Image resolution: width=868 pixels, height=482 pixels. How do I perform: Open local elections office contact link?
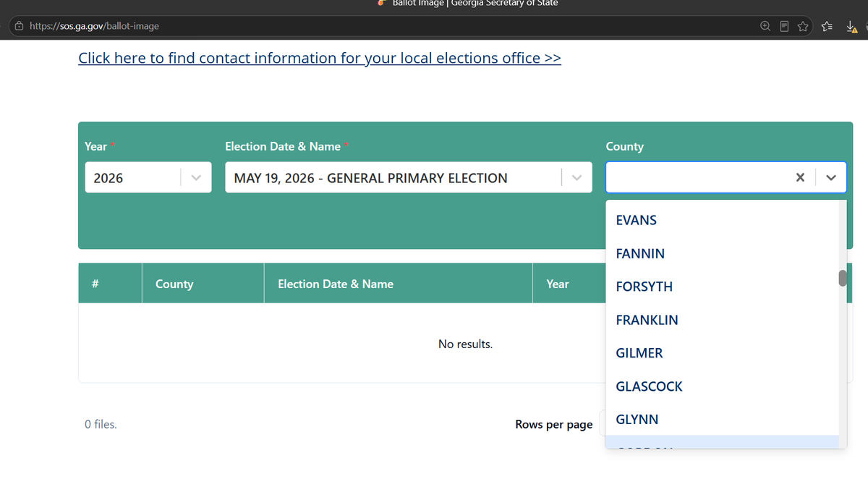(x=320, y=58)
